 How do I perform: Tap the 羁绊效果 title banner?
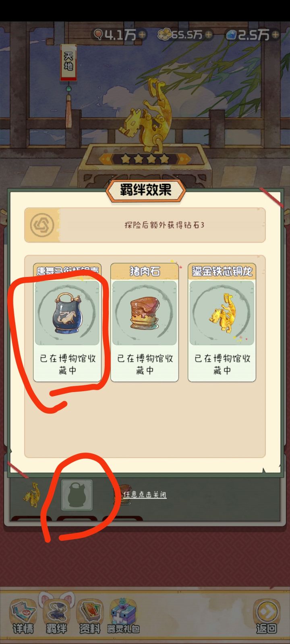pyautogui.click(x=145, y=190)
